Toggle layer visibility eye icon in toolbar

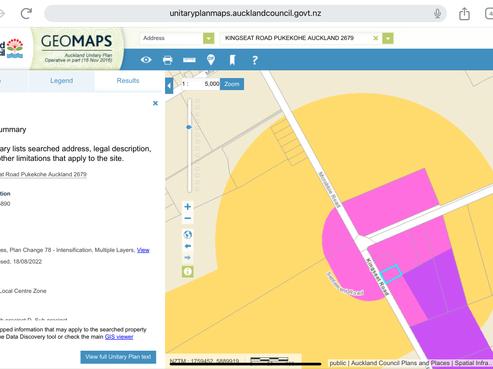[x=146, y=60]
